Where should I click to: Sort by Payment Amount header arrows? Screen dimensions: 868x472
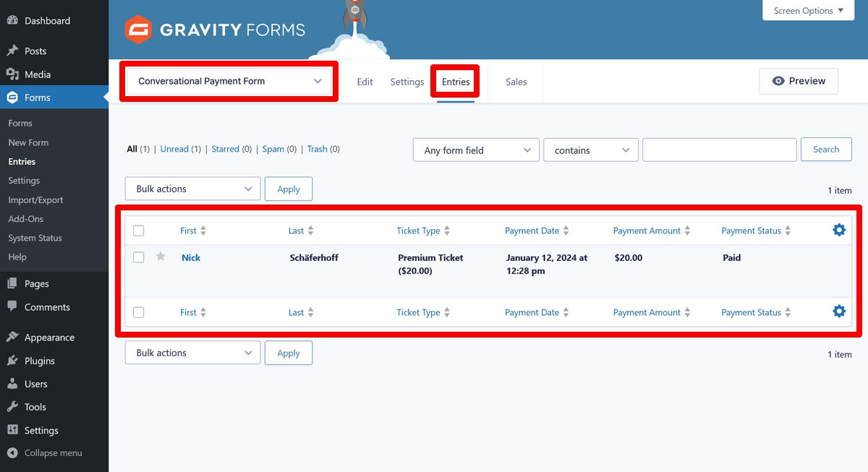click(687, 231)
